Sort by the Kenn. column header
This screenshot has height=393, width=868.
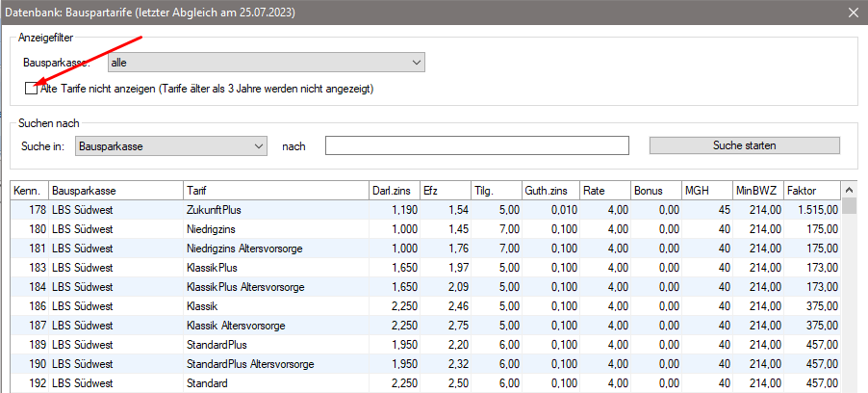point(30,190)
